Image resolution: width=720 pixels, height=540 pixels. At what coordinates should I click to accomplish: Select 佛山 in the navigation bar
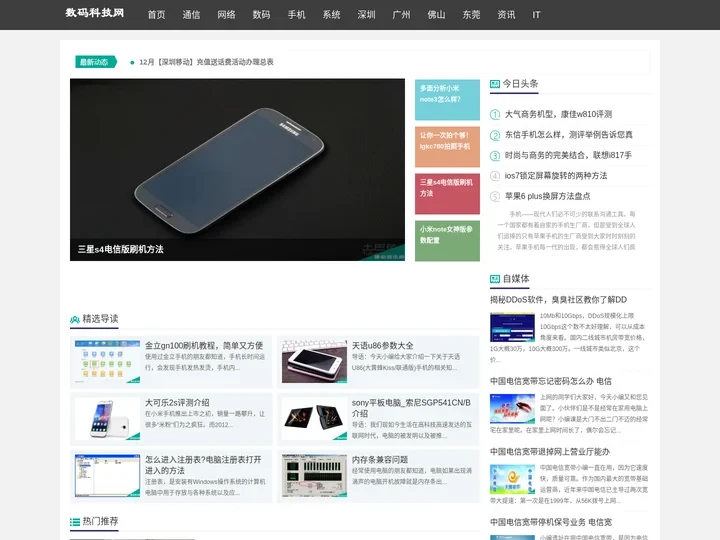tap(436, 15)
